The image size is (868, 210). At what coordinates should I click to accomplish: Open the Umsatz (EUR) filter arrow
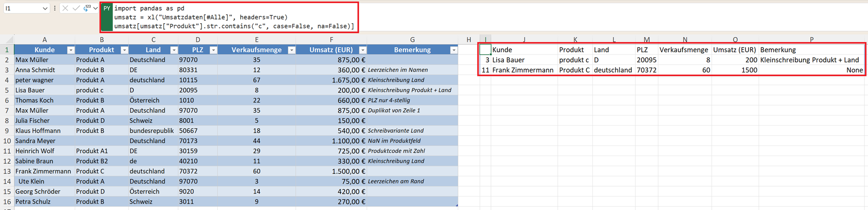(363, 50)
